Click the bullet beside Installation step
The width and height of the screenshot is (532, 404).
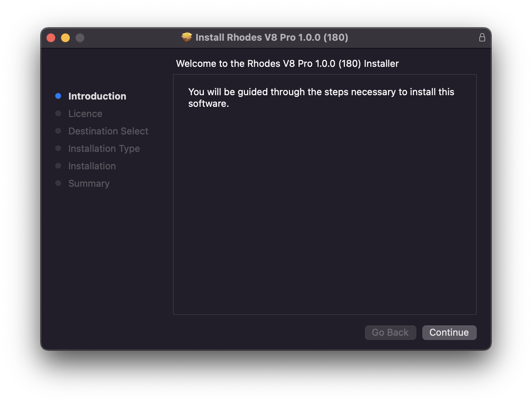coord(58,166)
